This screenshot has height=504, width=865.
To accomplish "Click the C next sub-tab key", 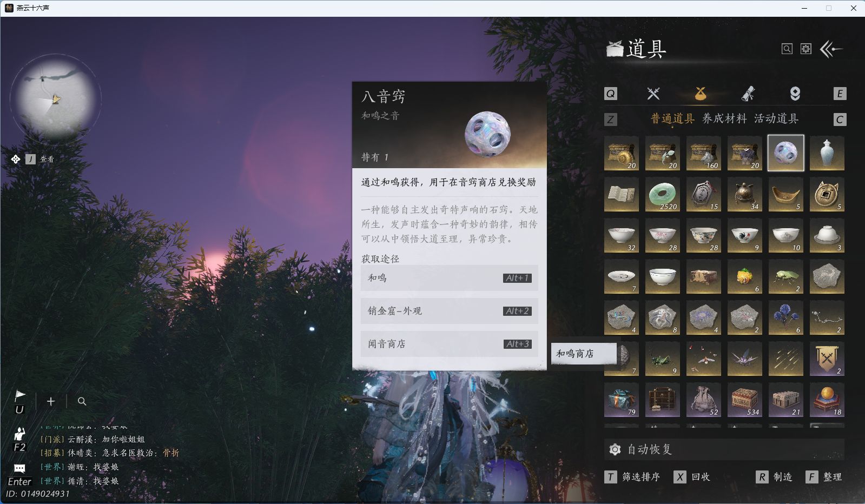I will (840, 120).
